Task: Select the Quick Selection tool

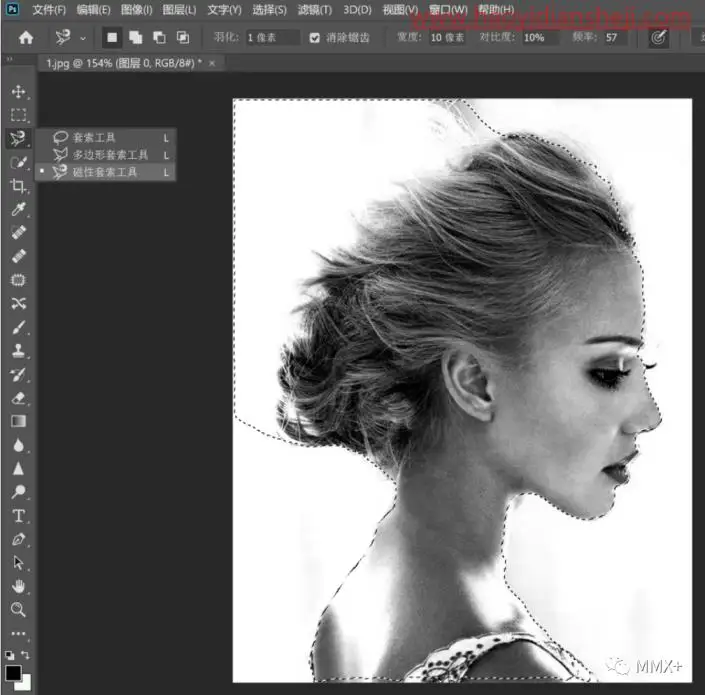Action: [x=18, y=162]
